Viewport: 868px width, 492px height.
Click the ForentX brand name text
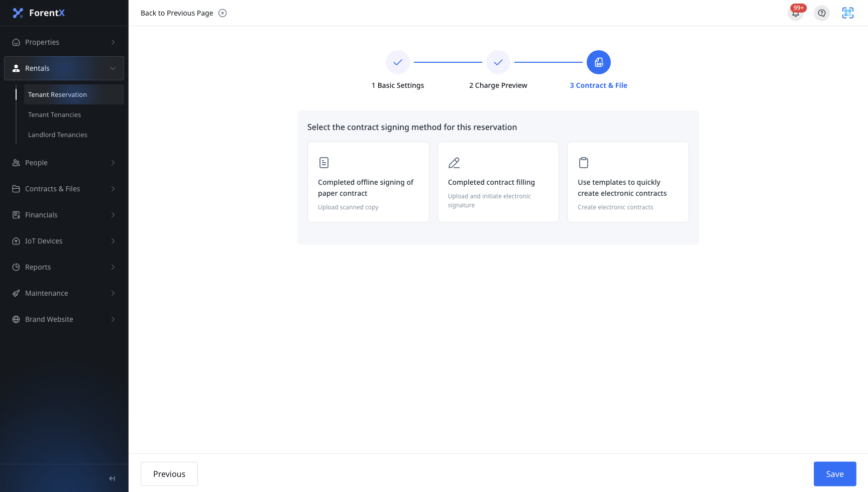coord(47,13)
